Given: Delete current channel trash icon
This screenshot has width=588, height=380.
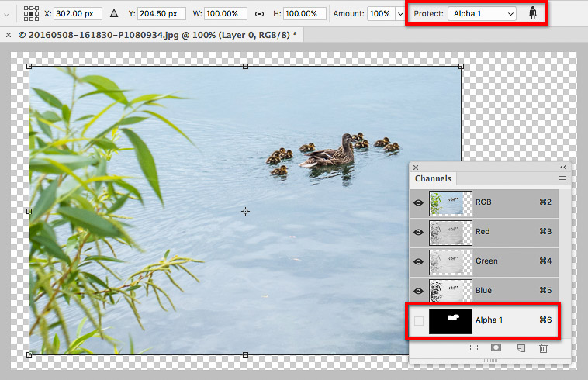Looking at the screenshot, I should pos(543,348).
